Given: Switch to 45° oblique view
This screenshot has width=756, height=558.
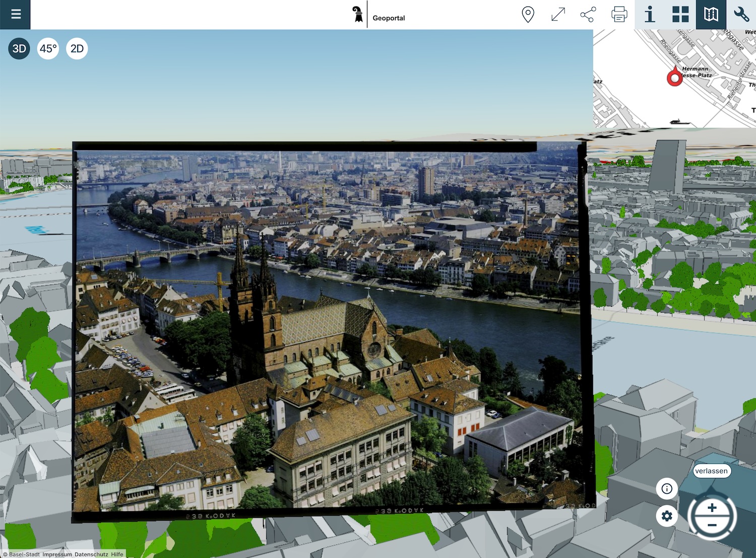Looking at the screenshot, I should pyautogui.click(x=48, y=49).
